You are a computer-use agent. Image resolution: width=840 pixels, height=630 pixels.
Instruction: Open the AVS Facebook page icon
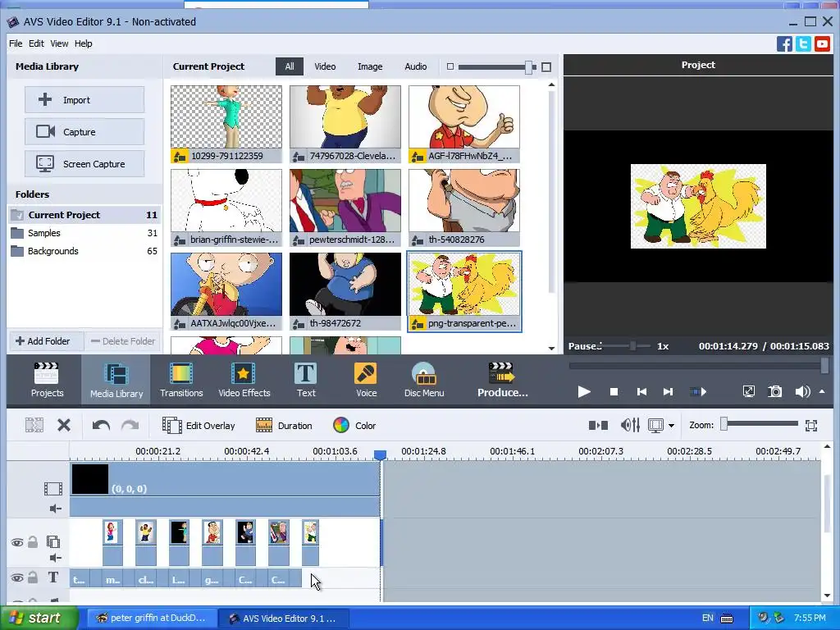pyautogui.click(x=784, y=44)
